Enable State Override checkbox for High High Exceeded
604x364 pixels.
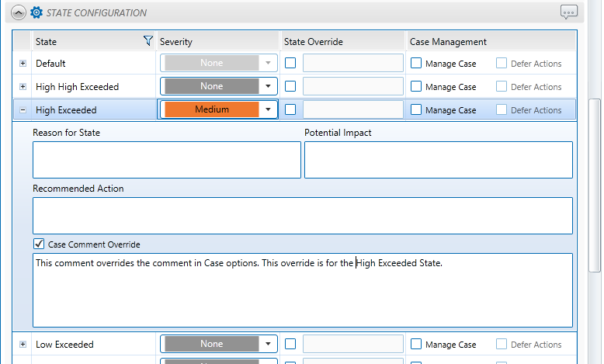tap(290, 86)
